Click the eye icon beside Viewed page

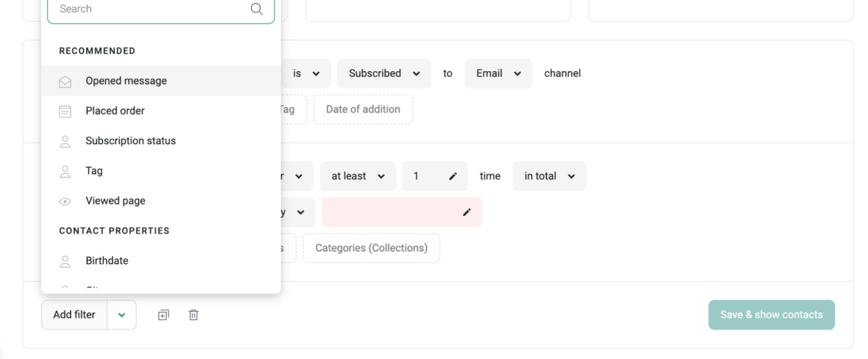(65, 201)
